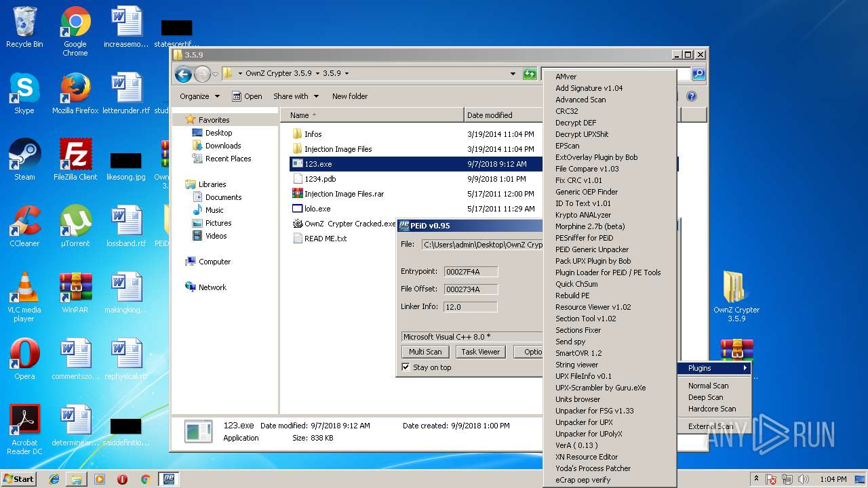Select OwnZ Crypter Cracked.exe file
868x488 pixels.
pyautogui.click(x=344, y=224)
